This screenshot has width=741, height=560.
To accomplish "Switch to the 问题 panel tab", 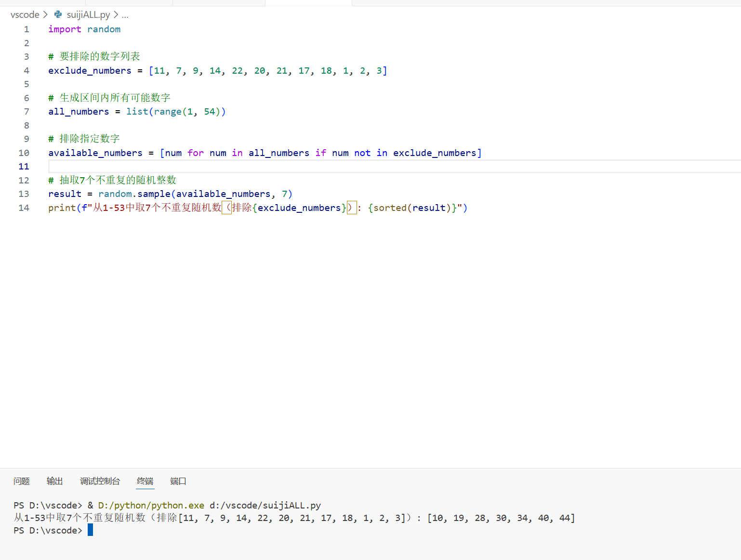I will click(22, 481).
